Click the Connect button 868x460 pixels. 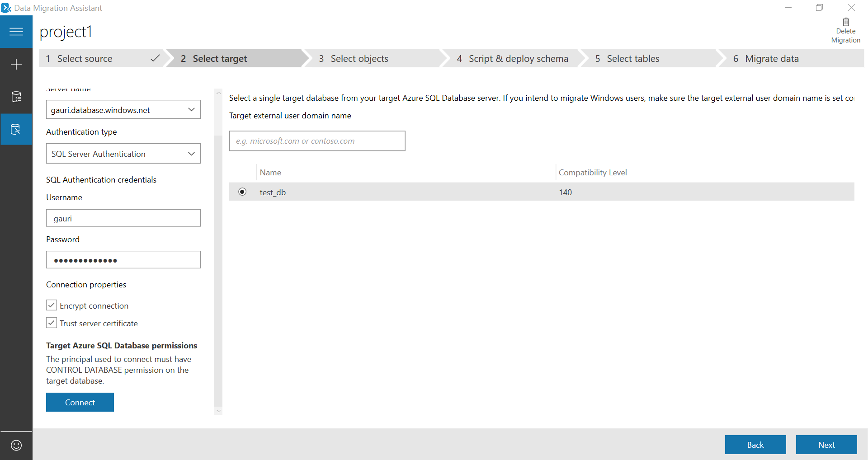coord(80,402)
